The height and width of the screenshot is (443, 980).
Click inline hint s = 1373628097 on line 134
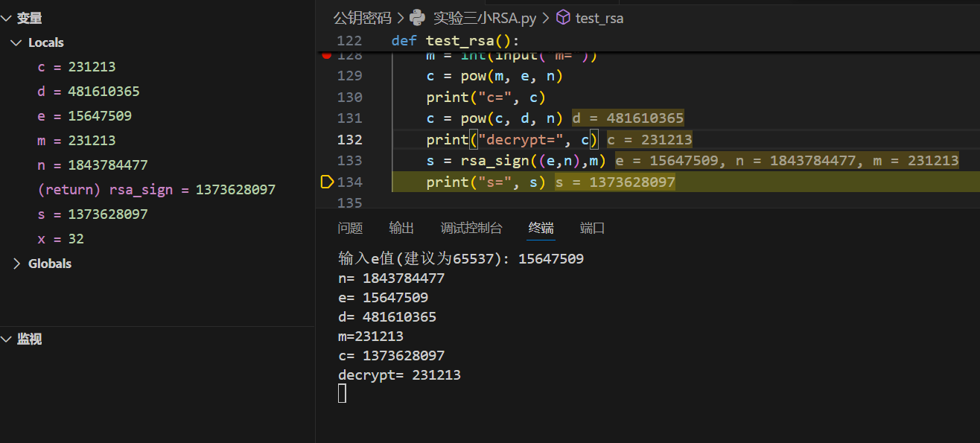[615, 182]
